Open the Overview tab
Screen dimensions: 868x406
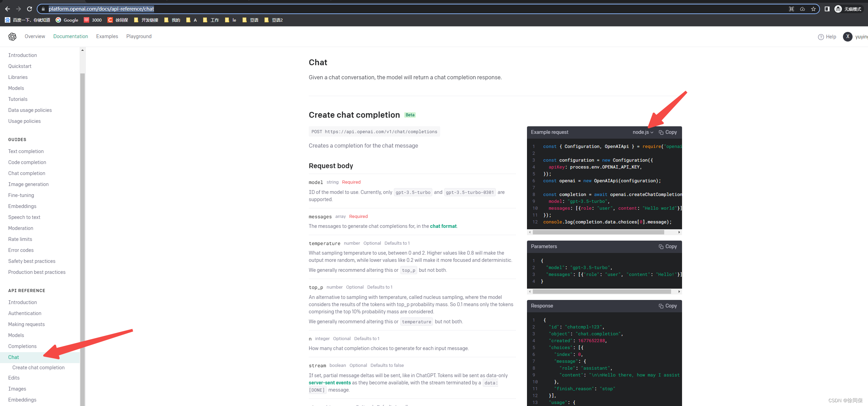(35, 36)
